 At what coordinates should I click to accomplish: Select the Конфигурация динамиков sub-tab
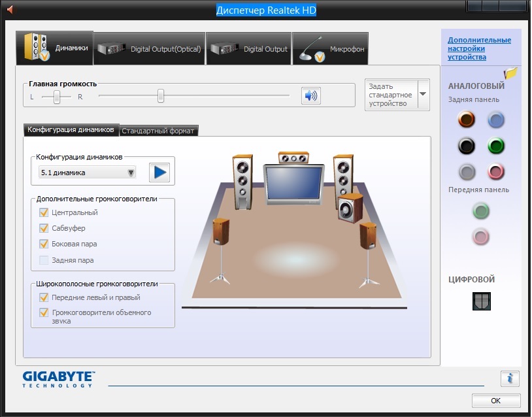(x=71, y=129)
